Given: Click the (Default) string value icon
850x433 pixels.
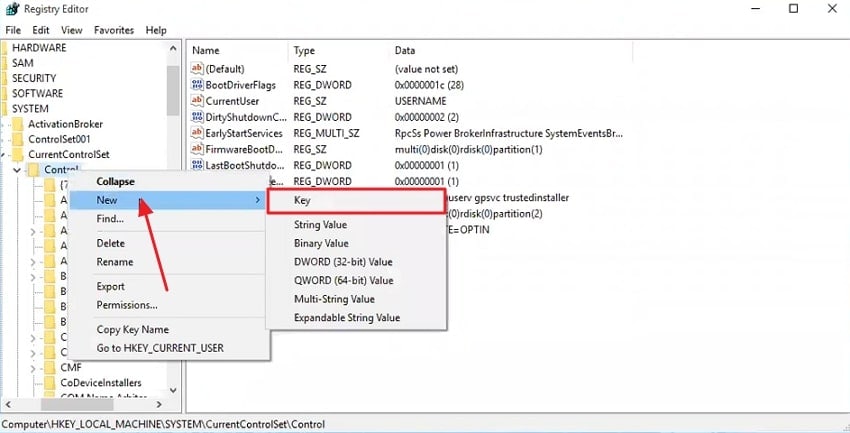Looking at the screenshot, I should 197,68.
